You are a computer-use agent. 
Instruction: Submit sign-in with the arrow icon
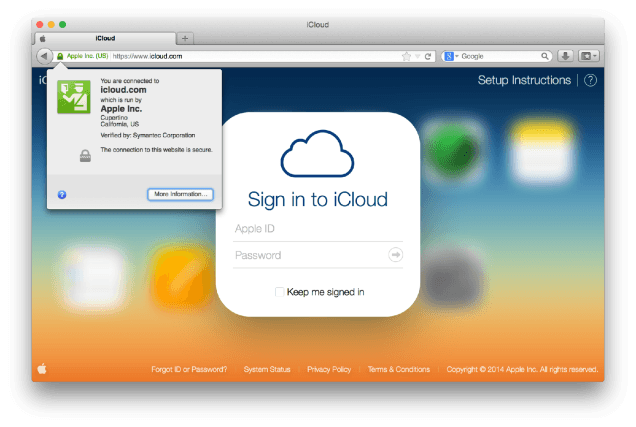pyautogui.click(x=395, y=255)
